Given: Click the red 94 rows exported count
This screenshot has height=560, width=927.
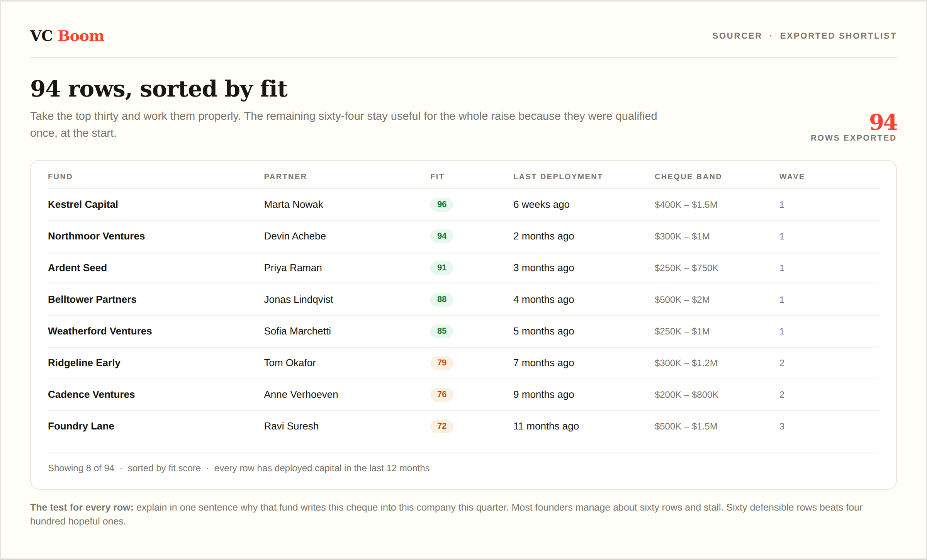Looking at the screenshot, I should click(x=883, y=122).
